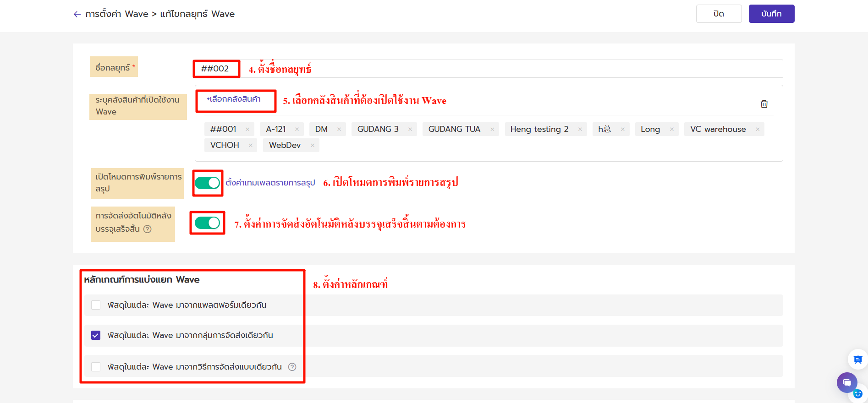This screenshot has height=403, width=868.
Task: Remove the ##001 warehouse tag
Action: point(247,129)
